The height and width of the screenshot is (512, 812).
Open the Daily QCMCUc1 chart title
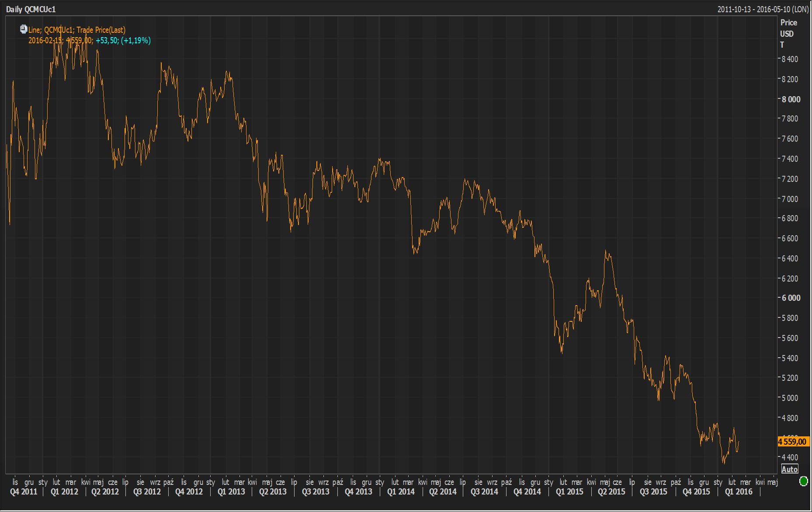pyautogui.click(x=31, y=9)
